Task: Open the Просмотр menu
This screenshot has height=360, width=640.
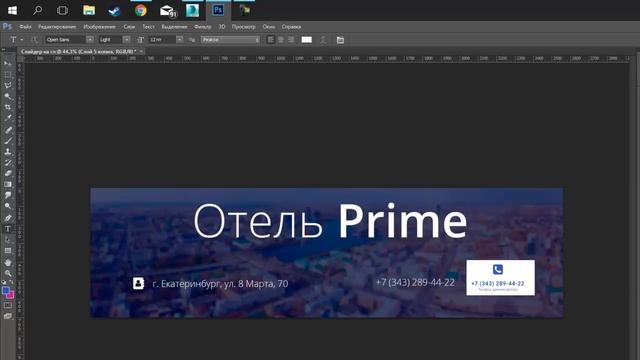Action: pos(244,27)
